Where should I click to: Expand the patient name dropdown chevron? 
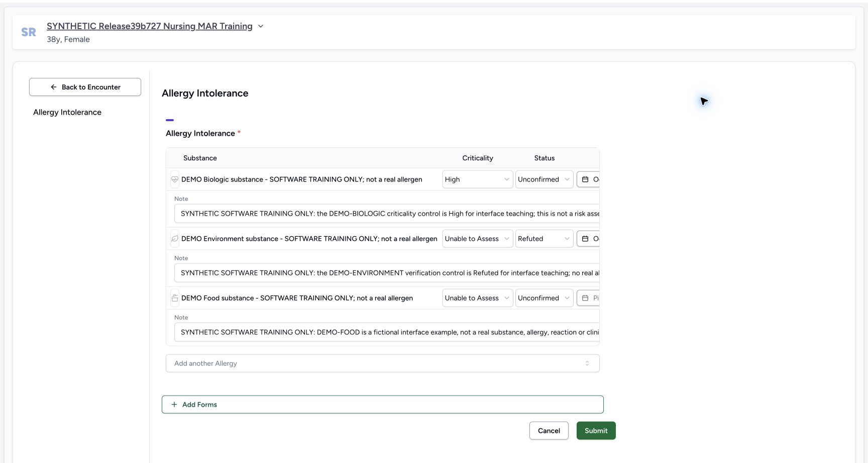point(261,26)
